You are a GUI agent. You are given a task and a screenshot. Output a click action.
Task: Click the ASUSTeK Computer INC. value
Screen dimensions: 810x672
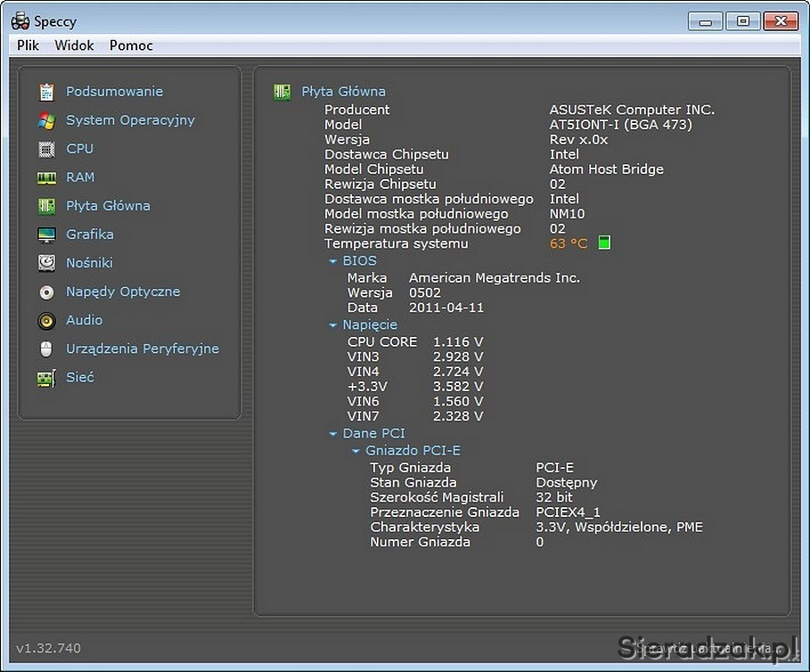(x=633, y=110)
